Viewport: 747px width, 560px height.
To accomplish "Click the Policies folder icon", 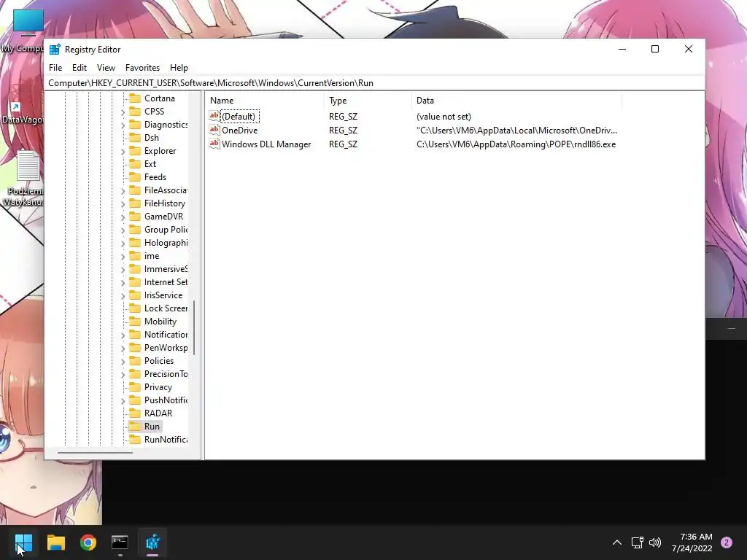I will tap(135, 361).
